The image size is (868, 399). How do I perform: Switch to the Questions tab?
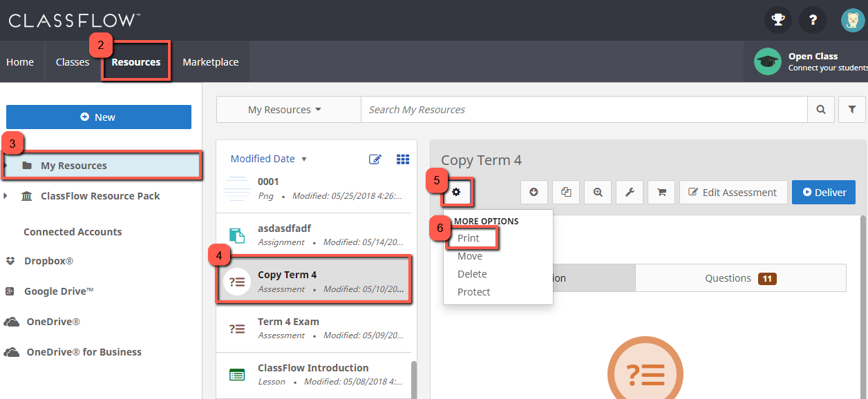pyautogui.click(x=728, y=278)
